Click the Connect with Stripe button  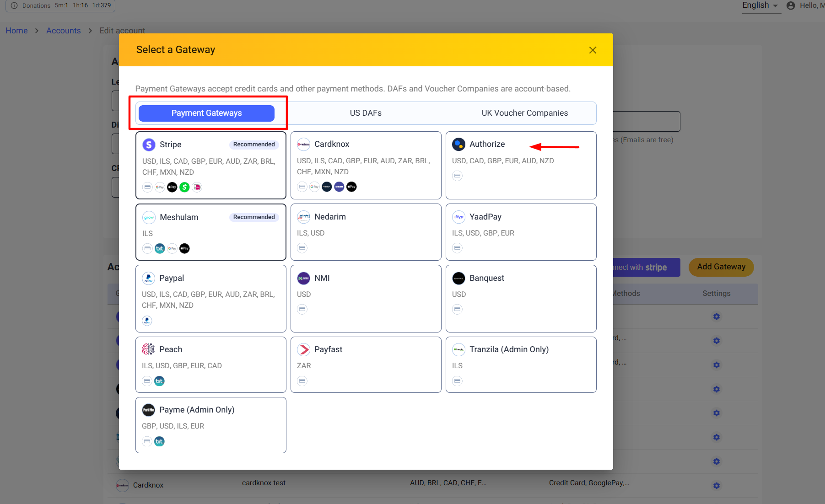click(x=647, y=268)
